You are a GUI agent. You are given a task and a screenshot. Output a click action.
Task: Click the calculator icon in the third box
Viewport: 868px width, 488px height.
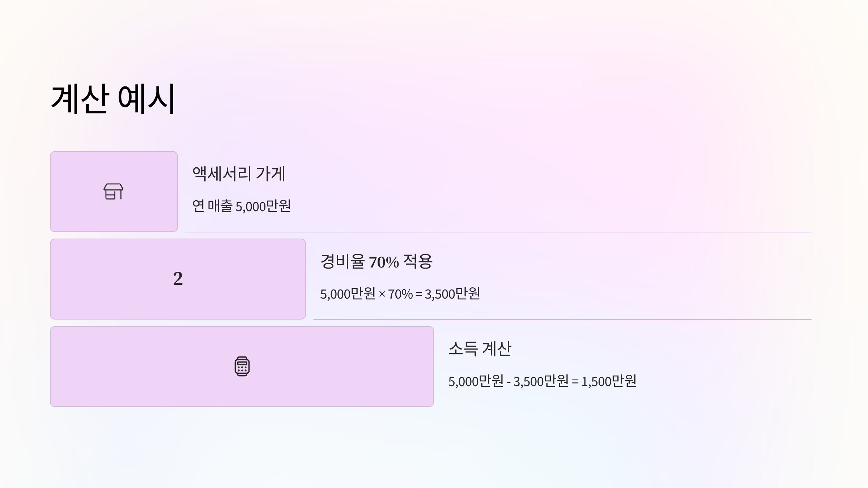242,367
